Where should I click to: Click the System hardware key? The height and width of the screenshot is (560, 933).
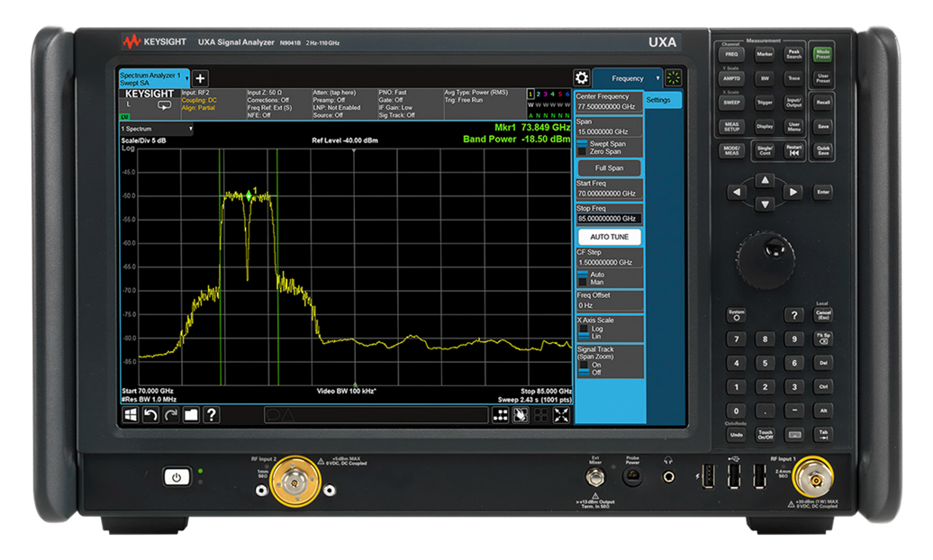(737, 315)
